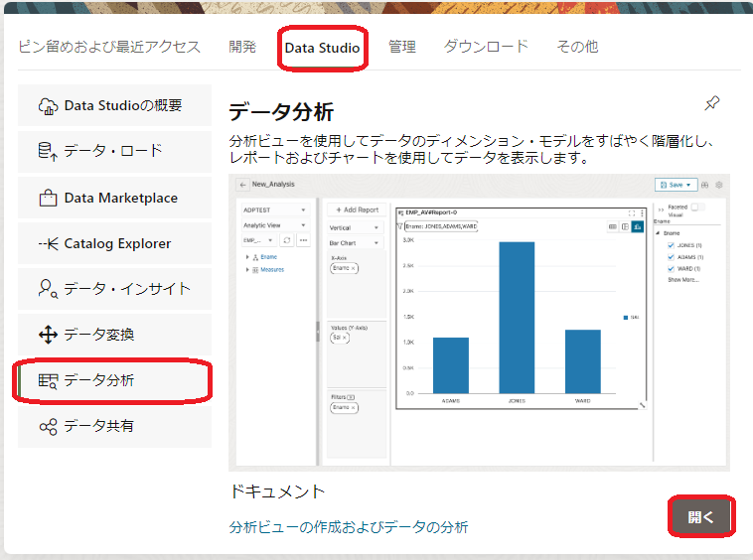Toggle the Faceted Visual switch in preview
Viewport: 753px width, 560px height.
click(697, 208)
